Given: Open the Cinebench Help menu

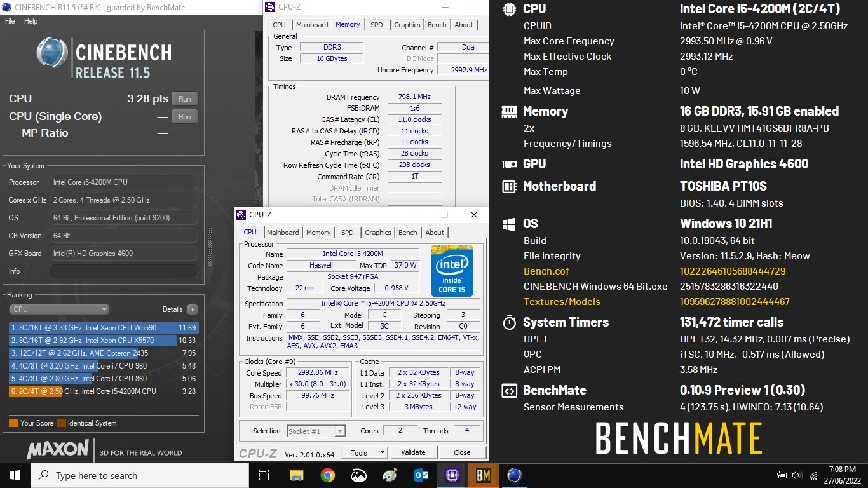Looking at the screenshot, I should click(x=31, y=21).
